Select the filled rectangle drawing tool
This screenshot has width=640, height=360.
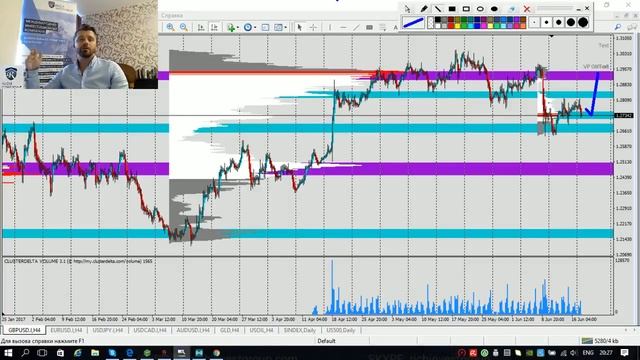(452, 9)
